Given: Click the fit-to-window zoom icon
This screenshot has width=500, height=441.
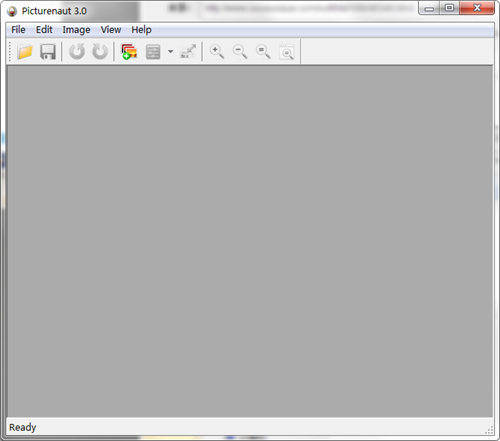Looking at the screenshot, I should pyautogui.click(x=287, y=52).
